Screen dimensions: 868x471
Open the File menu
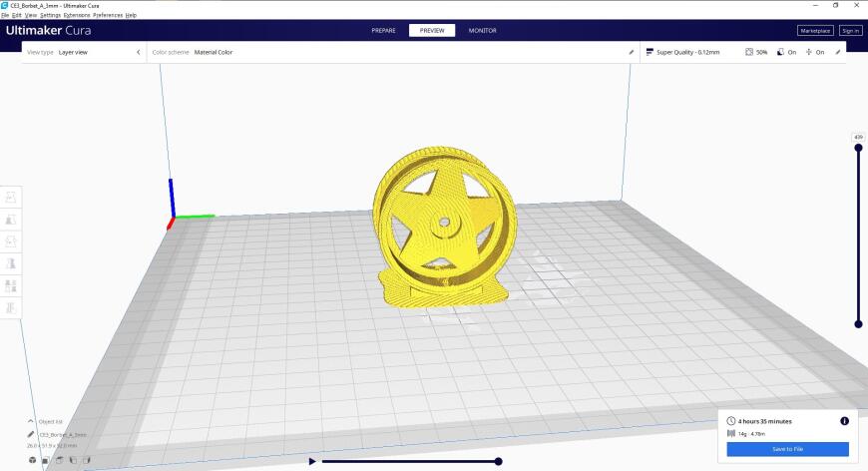click(6, 15)
